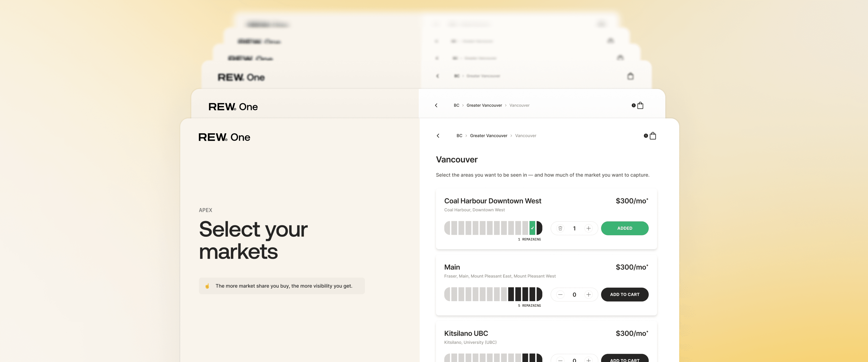Click the Coal Harbour $300/mo price
Screen dimensions: 868x362
[632, 201]
